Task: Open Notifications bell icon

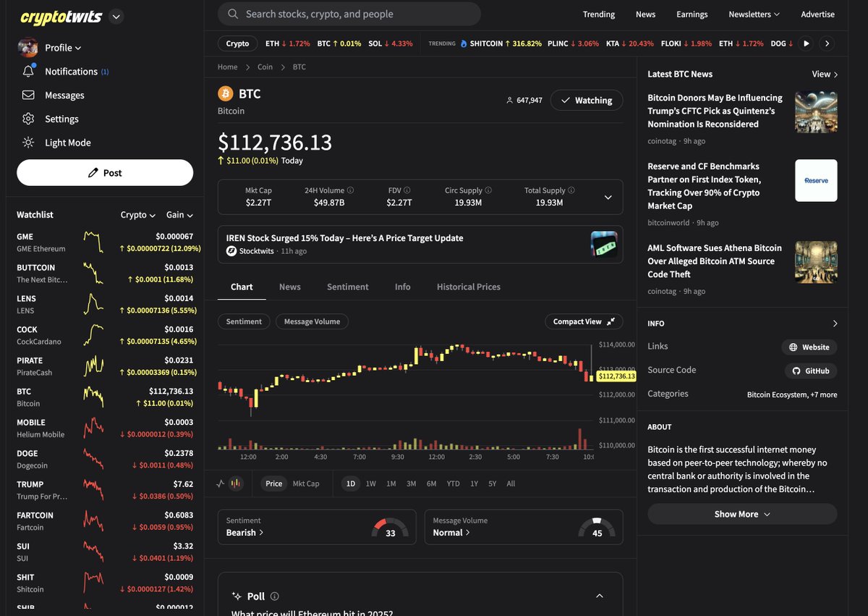Action: coord(28,71)
